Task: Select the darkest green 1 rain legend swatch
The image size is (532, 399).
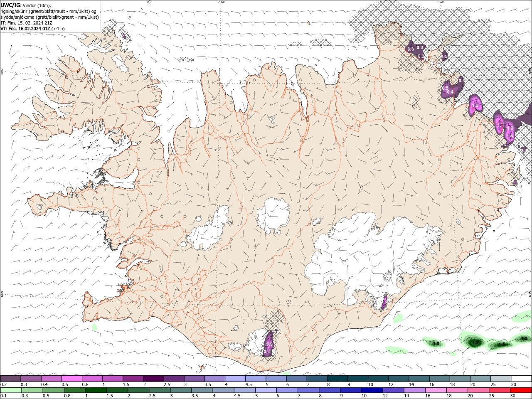Action: point(96,390)
